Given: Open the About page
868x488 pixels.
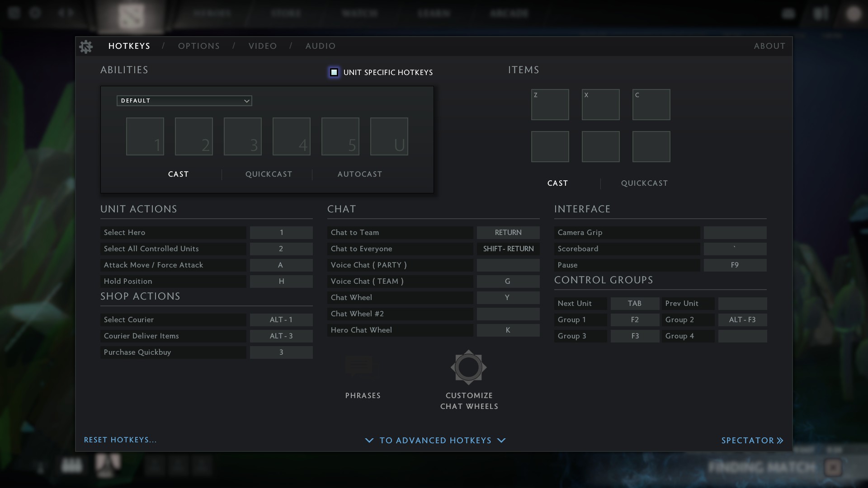Looking at the screenshot, I should (769, 46).
